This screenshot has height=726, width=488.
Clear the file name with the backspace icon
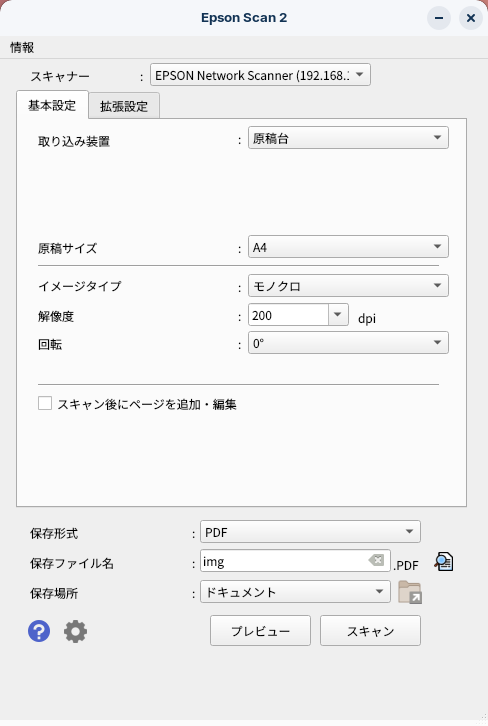(x=376, y=561)
